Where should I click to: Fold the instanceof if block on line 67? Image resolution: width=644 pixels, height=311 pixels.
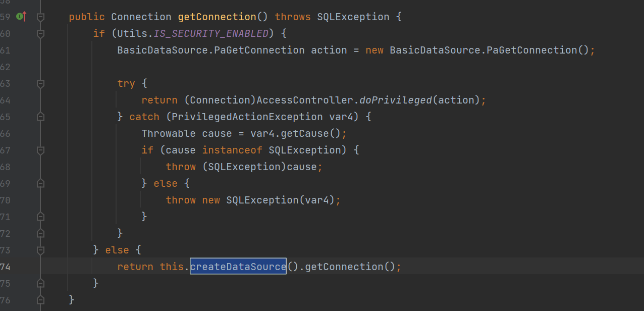pos(40,150)
